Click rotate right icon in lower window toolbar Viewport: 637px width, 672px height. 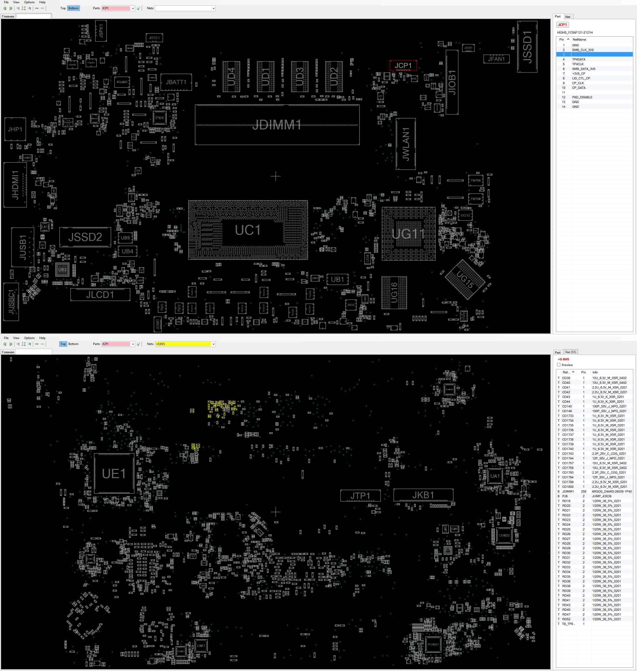pos(10,344)
